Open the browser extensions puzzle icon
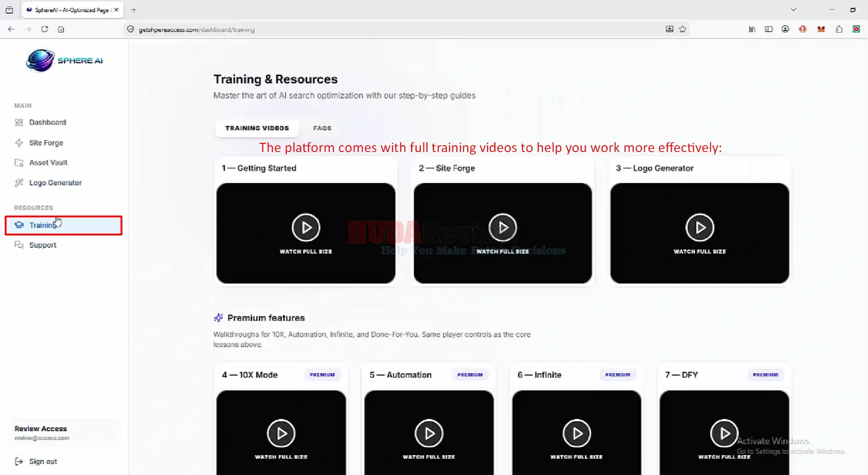868x475 pixels. tap(839, 29)
